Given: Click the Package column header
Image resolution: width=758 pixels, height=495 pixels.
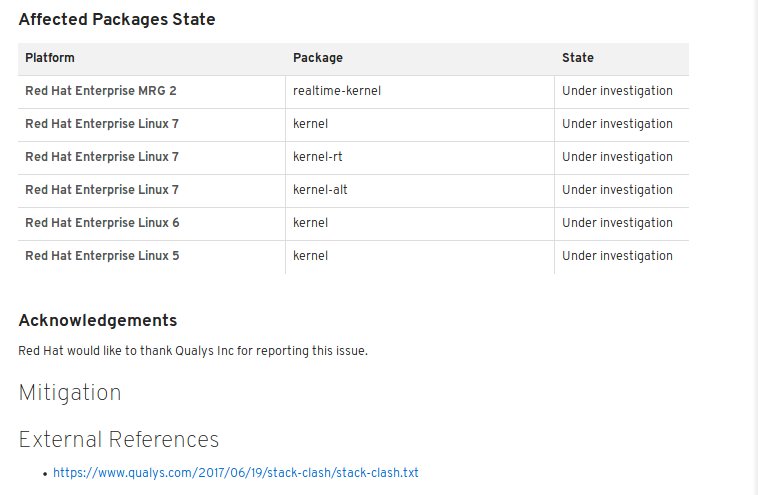Looking at the screenshot, I should coord(317,58).
